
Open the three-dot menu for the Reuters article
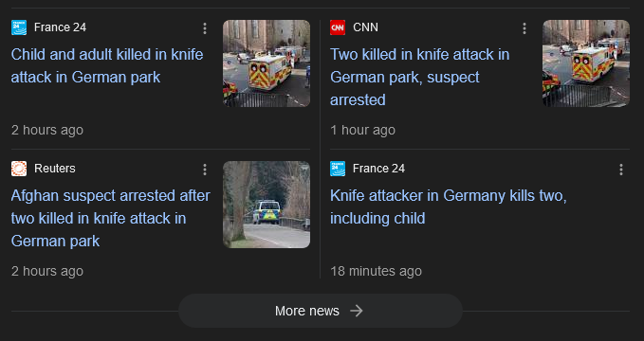pyautogui.click(x=205, y=170)
